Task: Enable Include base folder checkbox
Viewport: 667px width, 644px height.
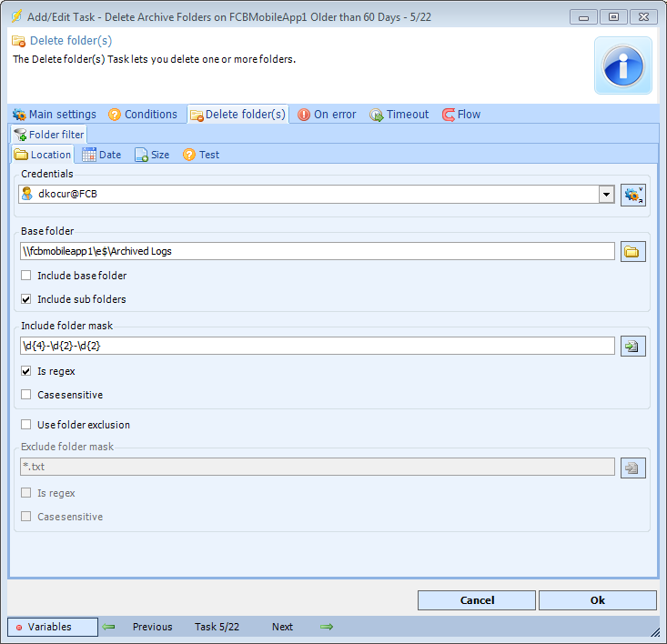Action: point(26,276)
